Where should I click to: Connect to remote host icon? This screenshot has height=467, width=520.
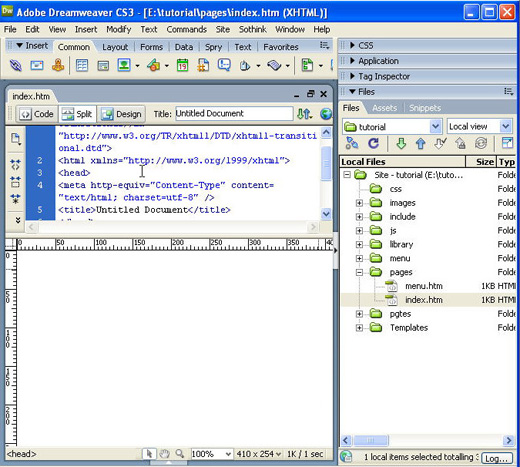click(351, 144)
